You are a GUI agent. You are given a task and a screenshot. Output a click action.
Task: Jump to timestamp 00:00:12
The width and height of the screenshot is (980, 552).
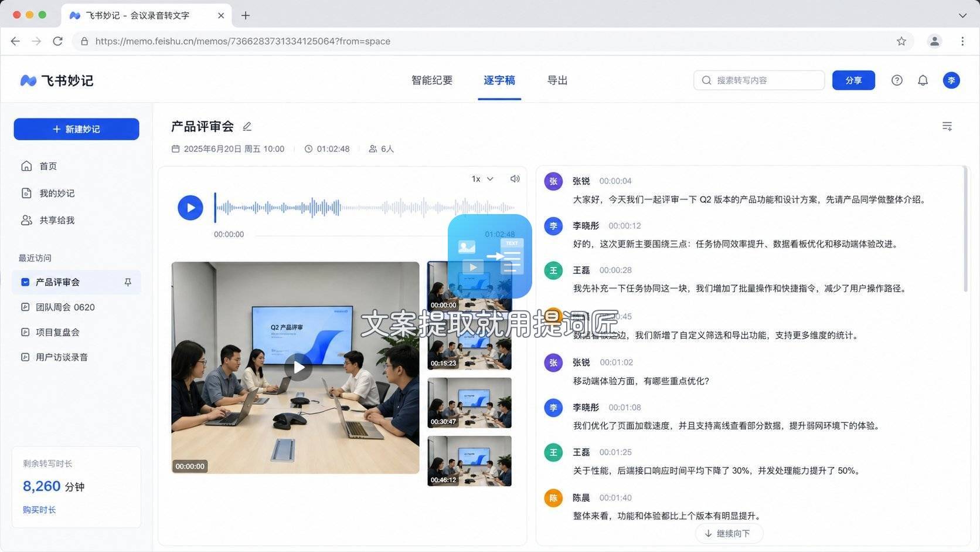pyautogui.click(x=625, y=226)
